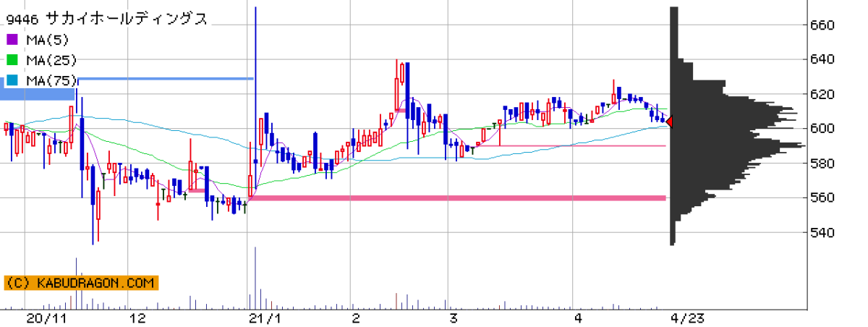The height and width of the screenshot is (327, 868).
Task: Click the 21/1 date axis label
Action: coord(263,318)
